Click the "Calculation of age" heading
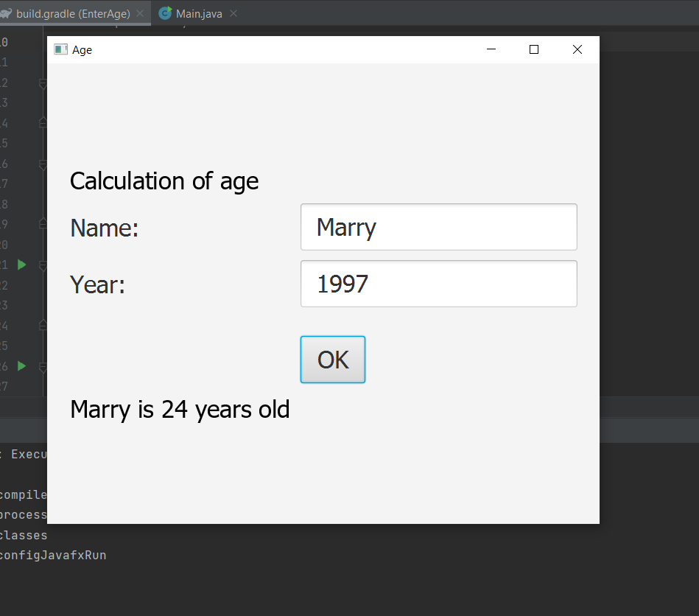Viewport: 699px width, 616px height. click(x=164, y=181)
